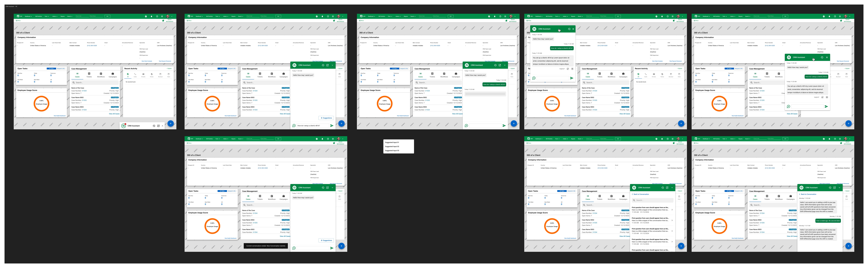Click search field in CRM Assistant conversation history

coord(653,200)
